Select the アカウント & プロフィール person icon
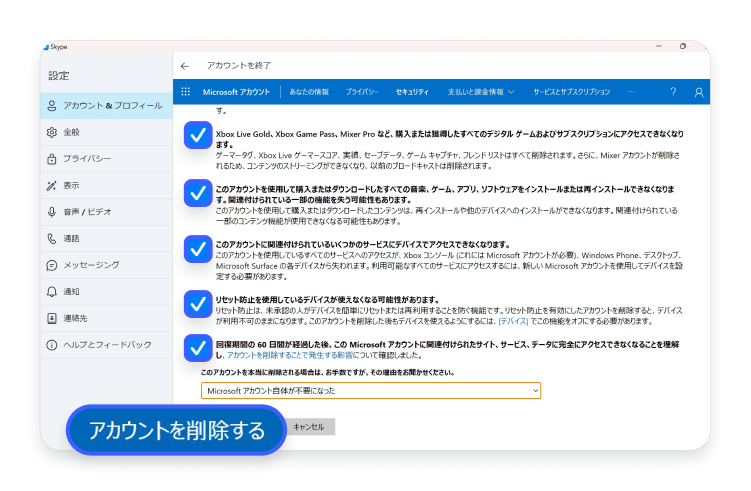This screenshot has height=491, width=751. coord(52,106)
